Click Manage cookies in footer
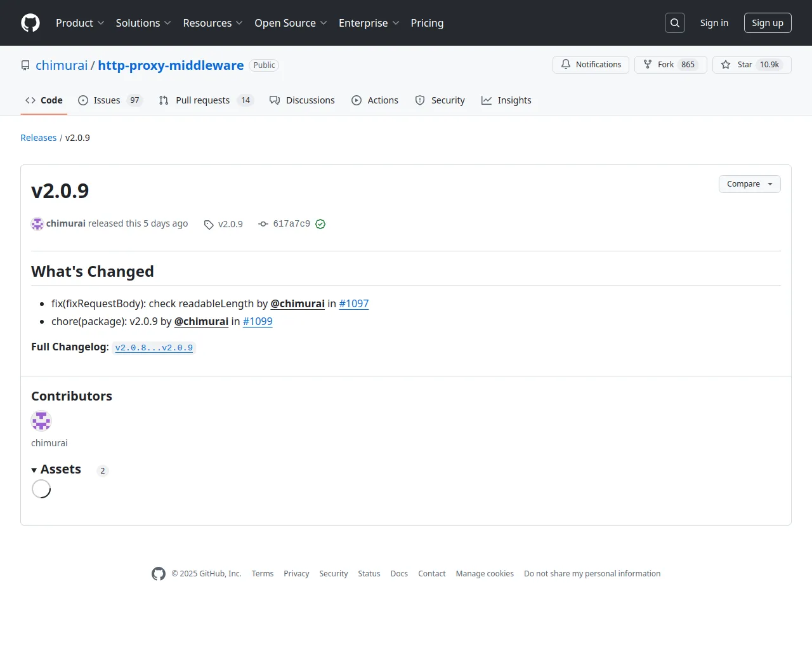812x650 pixels. click(x=485, y=574)
